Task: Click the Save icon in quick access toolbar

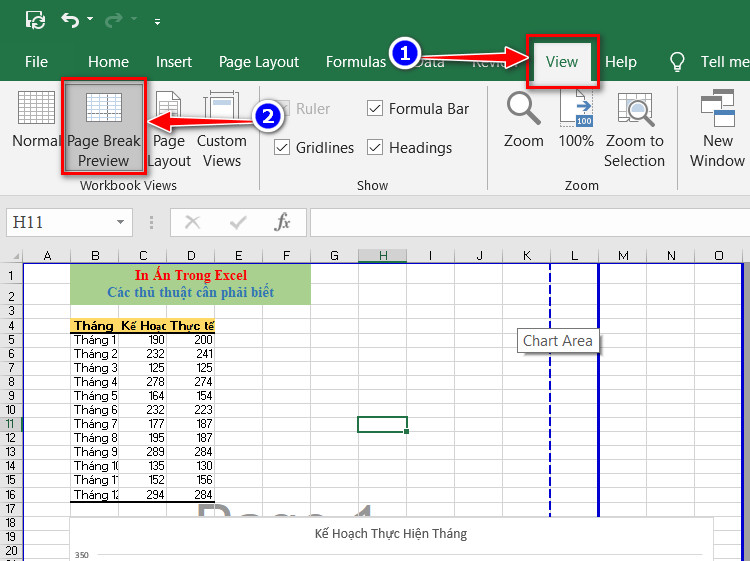Action: (36, 20)
